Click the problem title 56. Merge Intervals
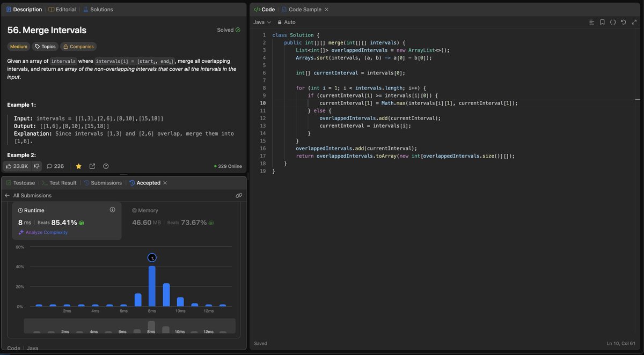Screen dimensions: 644x355 (47, 31)
